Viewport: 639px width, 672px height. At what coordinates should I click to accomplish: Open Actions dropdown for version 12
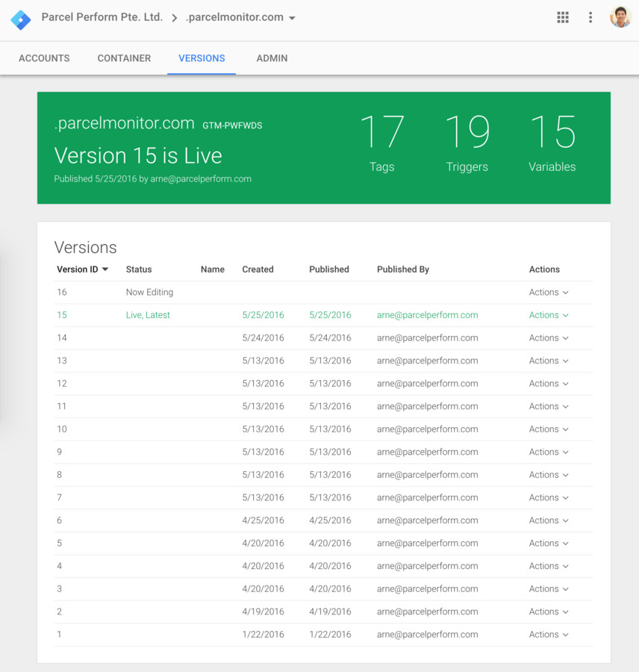pos(549,384)
